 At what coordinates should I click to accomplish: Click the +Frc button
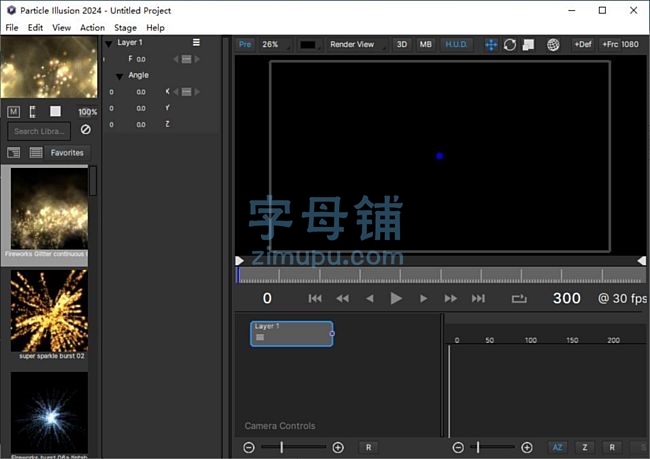coord(610,44)
